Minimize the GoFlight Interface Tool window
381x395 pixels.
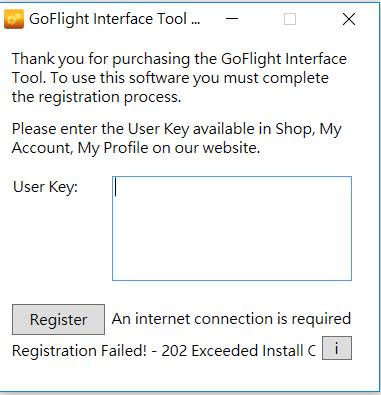tap(232, 19)
